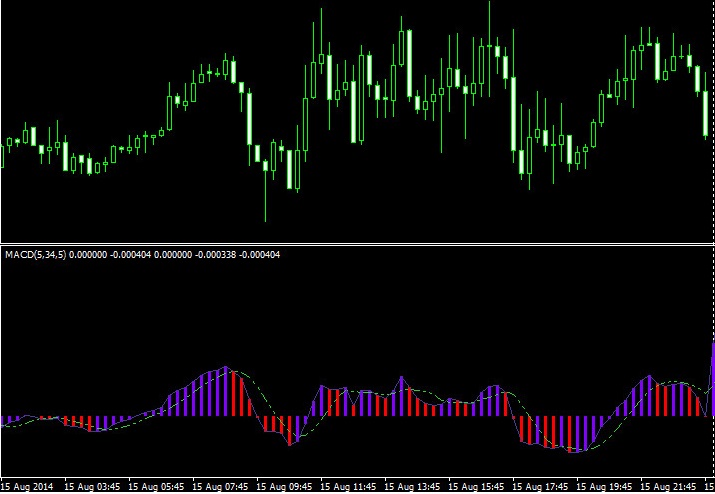Select the "15 Aug 21:45" time label

coord(669,486)
